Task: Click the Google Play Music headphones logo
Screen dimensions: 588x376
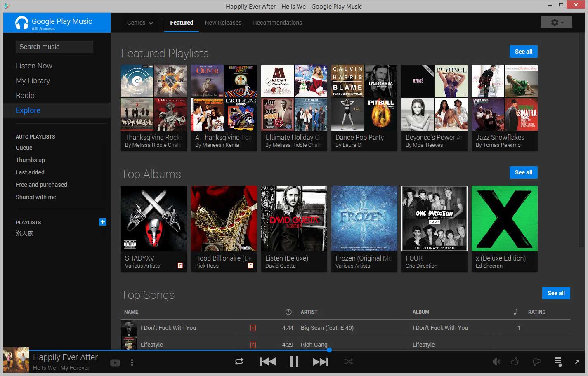Action: [x=21, y=23]
